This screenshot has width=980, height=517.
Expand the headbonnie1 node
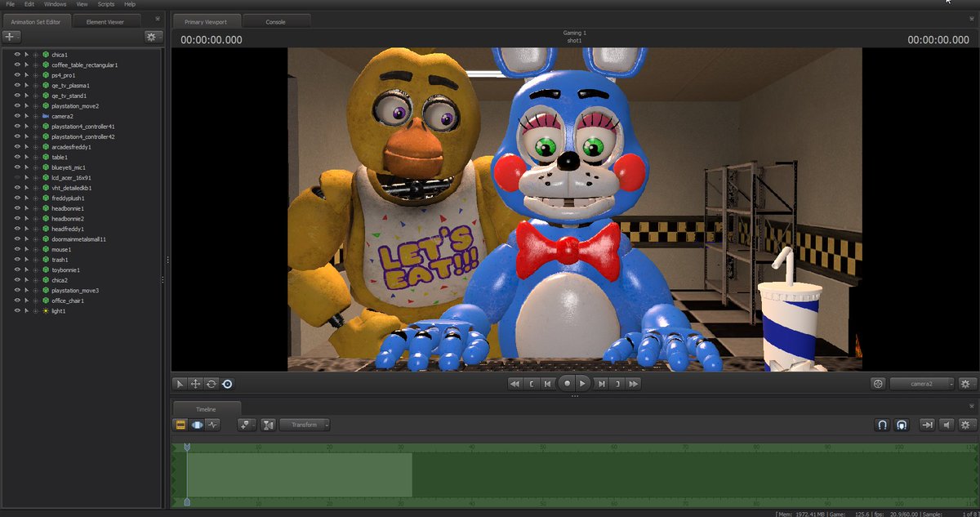pos(36,208)
